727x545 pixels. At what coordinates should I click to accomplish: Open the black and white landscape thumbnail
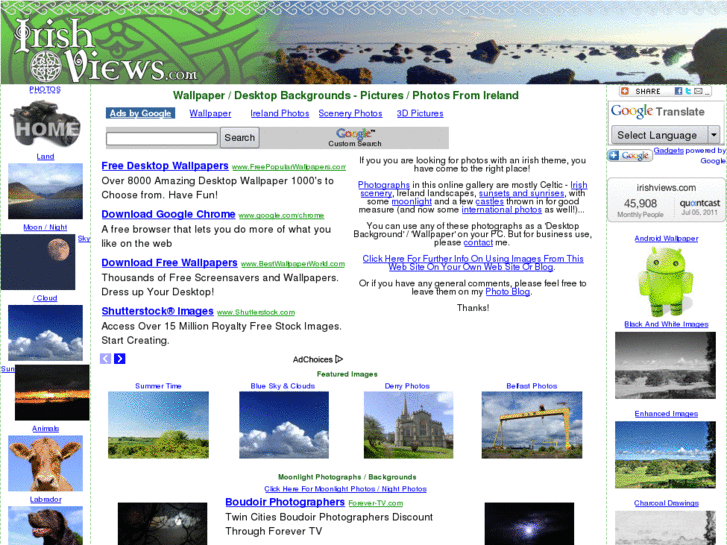coord(665,365)
